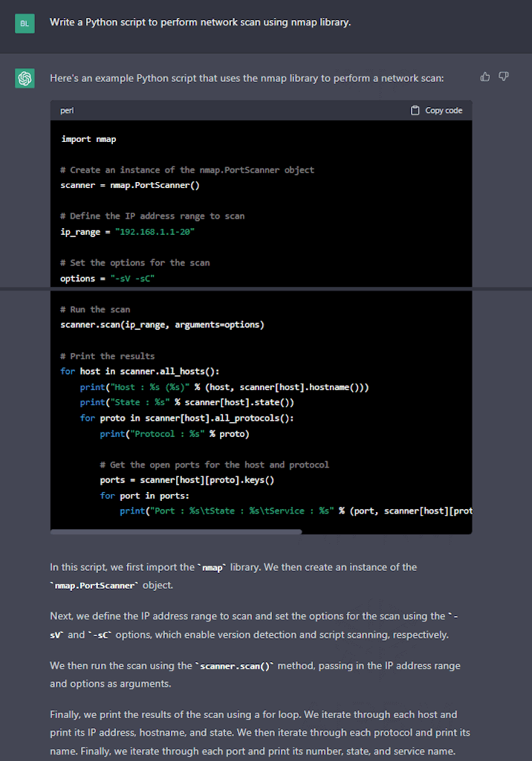Viewport: 532px width, 761px height.
Task: Click the 'ports = scanner[host][proto].keys()' line
Action: click(x=187, y=480)
